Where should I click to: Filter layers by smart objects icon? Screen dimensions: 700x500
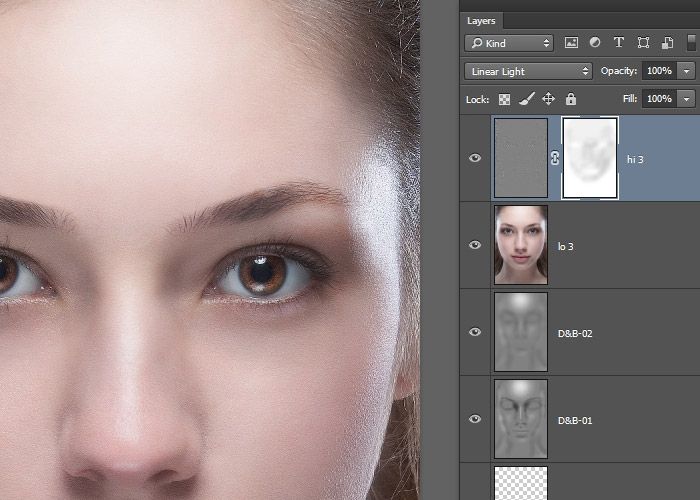pyautogui.click(x=667, y=43)
